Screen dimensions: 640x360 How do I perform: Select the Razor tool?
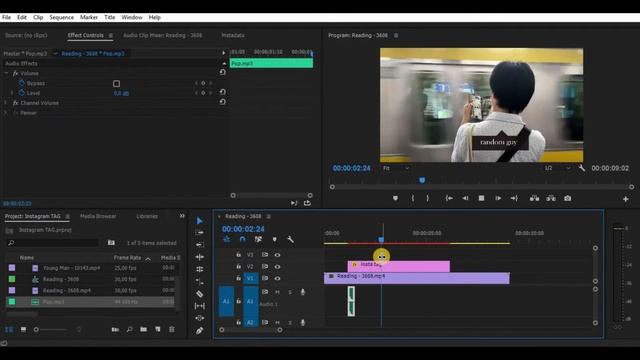[199, 294]
